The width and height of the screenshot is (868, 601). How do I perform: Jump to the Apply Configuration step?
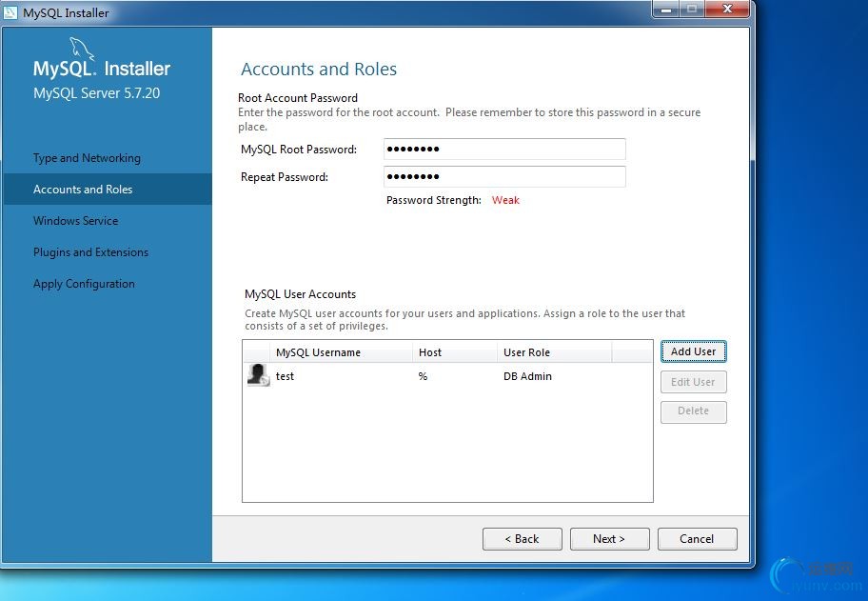[84, 284]
